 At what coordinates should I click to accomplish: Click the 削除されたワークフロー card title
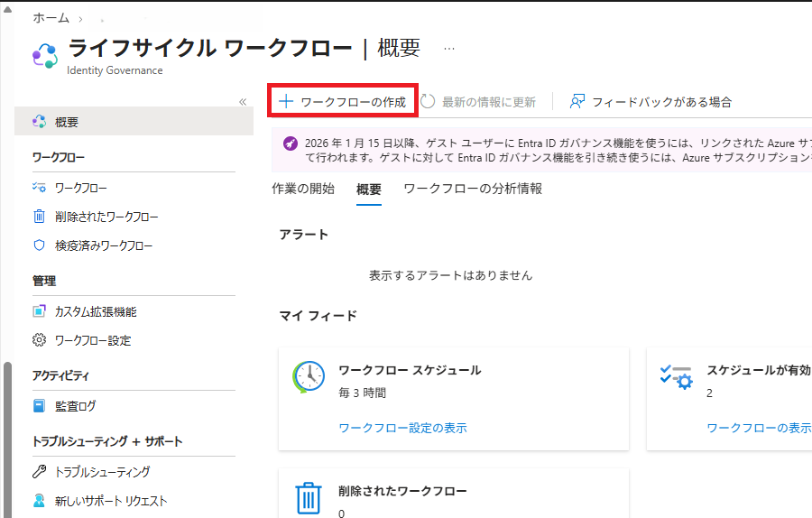(402, 491)
